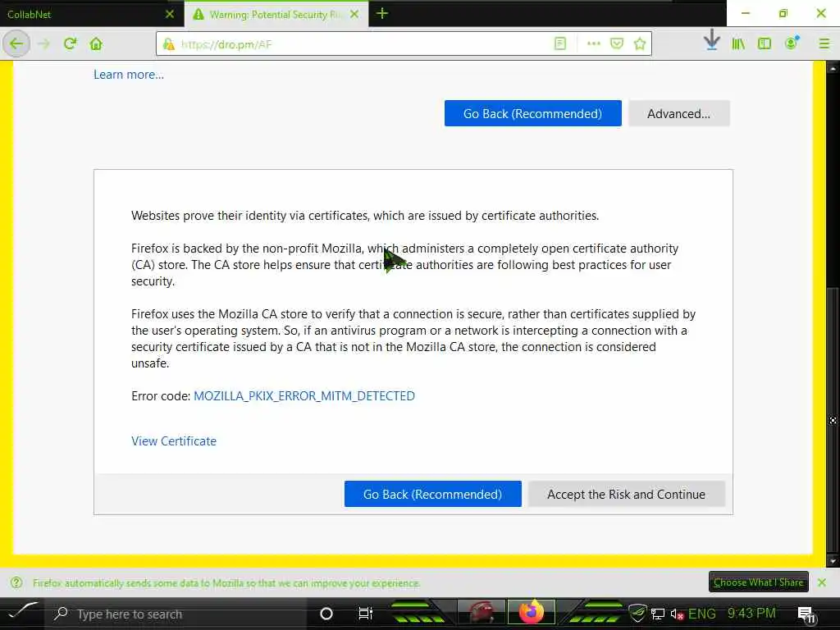Image resolution: width=840 pixels, height=630 pixels.
Task: Show sidebars icon
Action: (x=765, y=43)
